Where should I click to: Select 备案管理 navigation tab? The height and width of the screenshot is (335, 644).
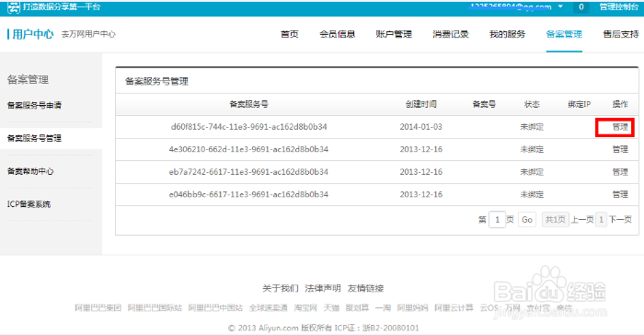pos(564,34)
